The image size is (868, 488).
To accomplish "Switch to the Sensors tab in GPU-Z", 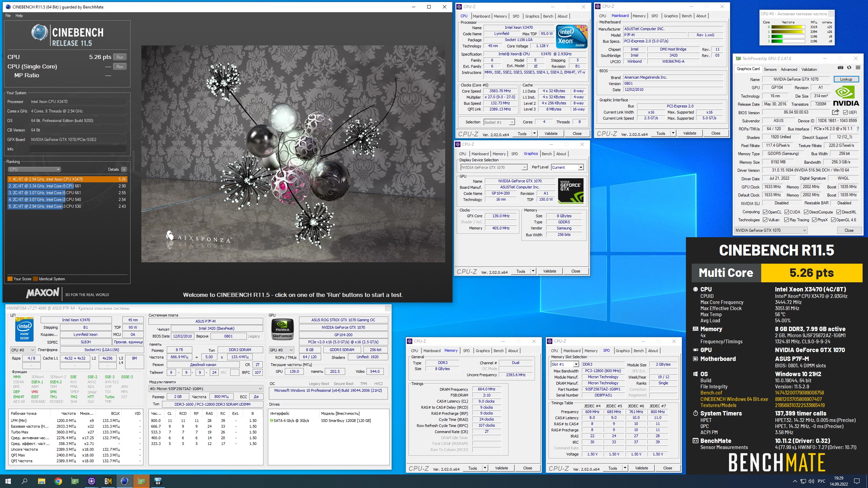I will tap(770, 69).
